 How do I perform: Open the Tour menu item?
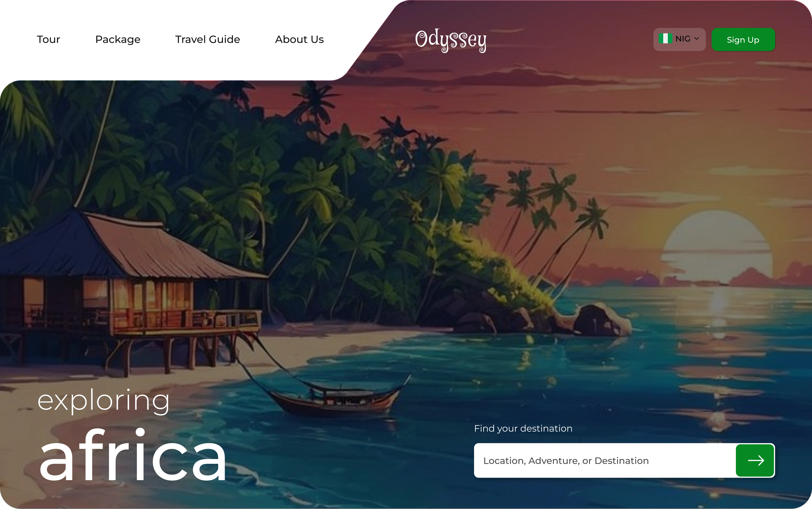tap(48, 39)
